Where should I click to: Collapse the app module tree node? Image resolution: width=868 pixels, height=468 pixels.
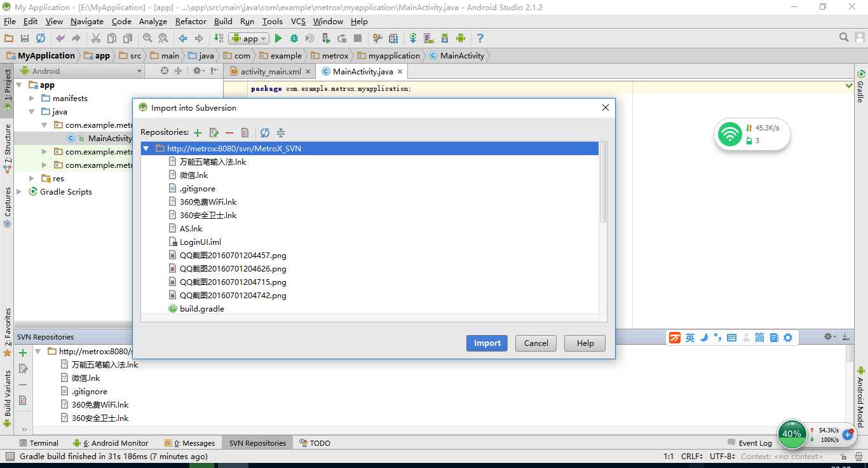[x=19, y=85]
